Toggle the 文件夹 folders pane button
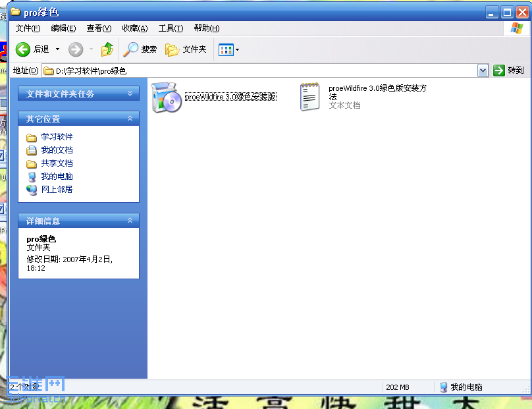The height and width of the screenshot is (409, 532). pos(186,49)
